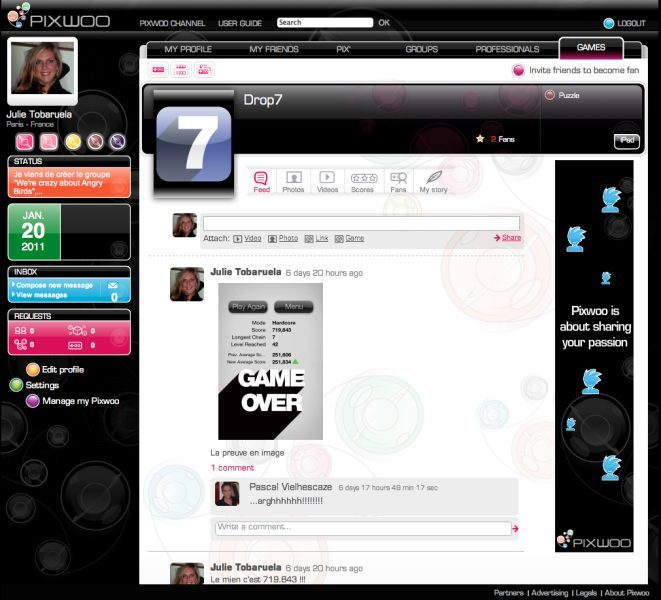Open the Photos section icon
Image resolution: width=661 pixels, height=600 pixels.
click(293, 182)
